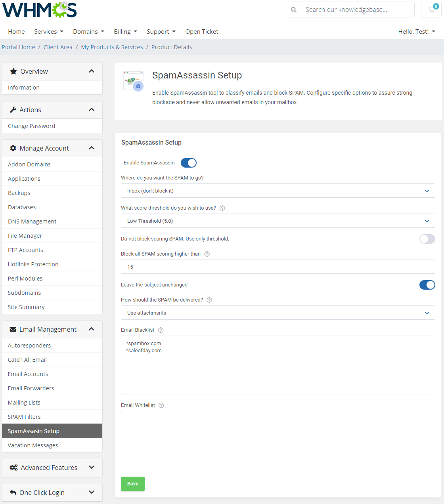Click help icon beside SPAM delivery question
This screenshot has width=444, height=504.
pos(209,300)
